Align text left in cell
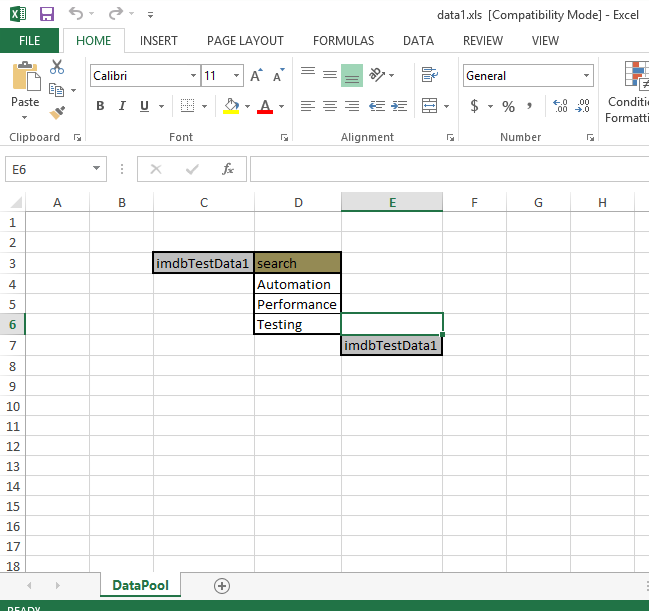Viewport: 649px width, 611px height. click(308, 106)
